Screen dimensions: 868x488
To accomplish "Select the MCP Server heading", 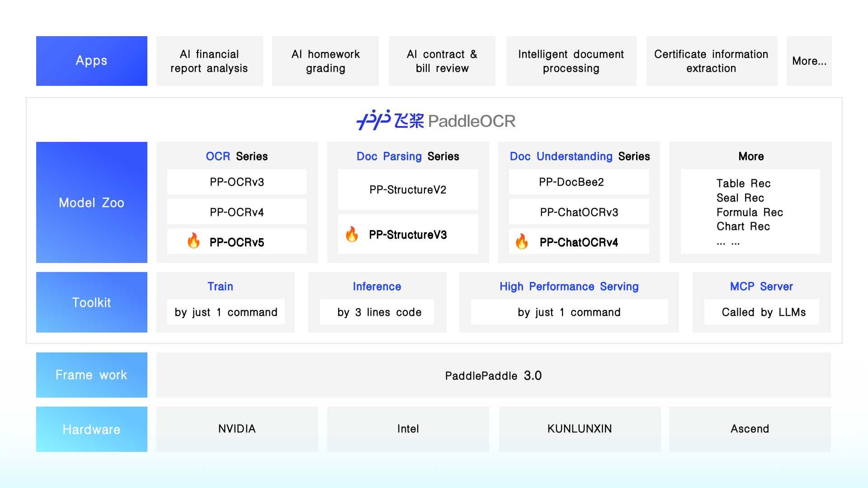I will pyautogui.click(x=761, y=286).
